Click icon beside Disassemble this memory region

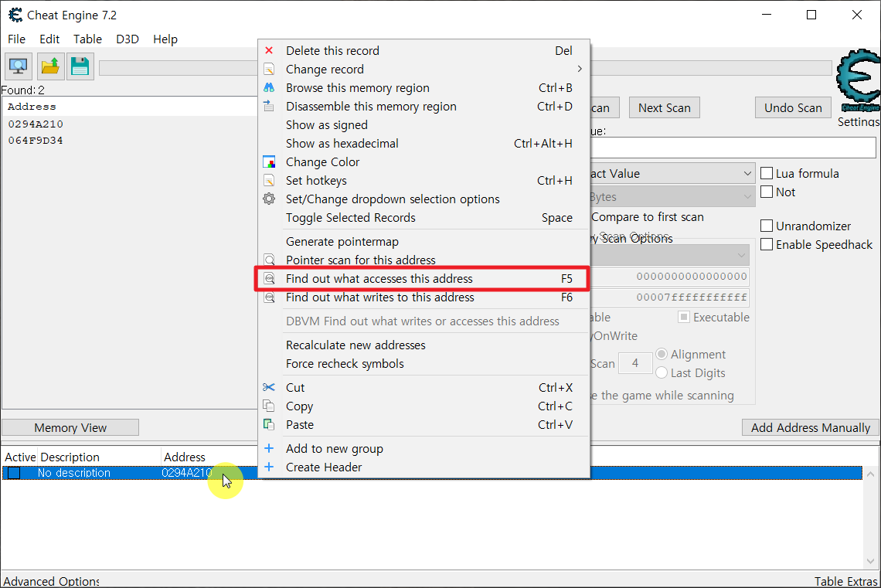pos(269,106)
